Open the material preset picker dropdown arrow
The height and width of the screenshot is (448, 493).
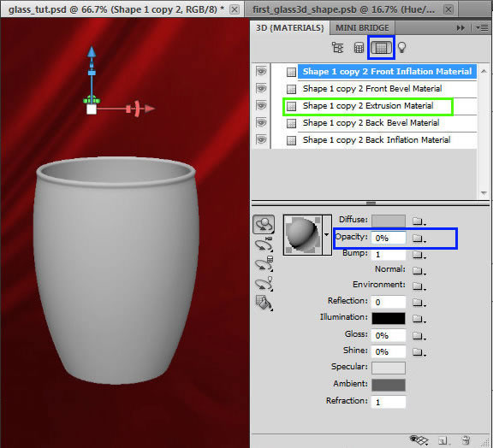[x=327, y=234]
